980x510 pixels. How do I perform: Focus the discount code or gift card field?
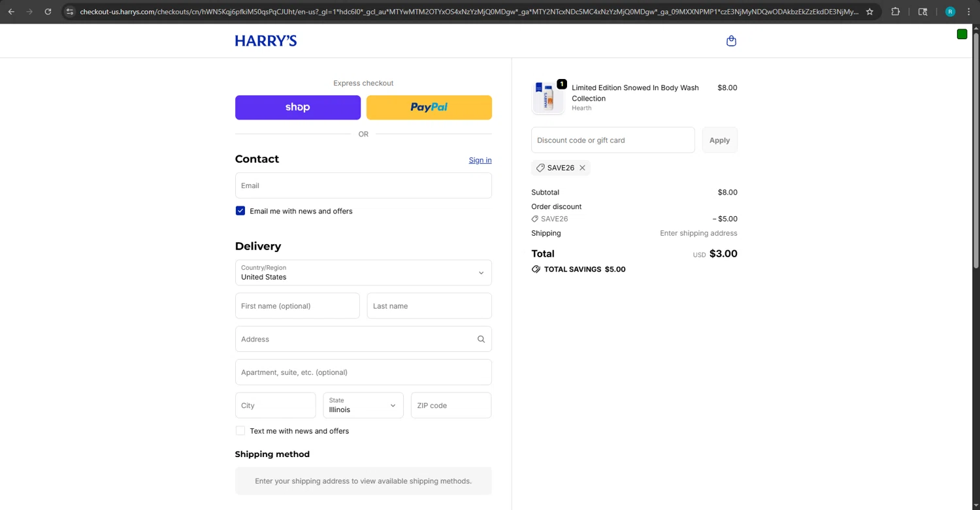point(613,140)
